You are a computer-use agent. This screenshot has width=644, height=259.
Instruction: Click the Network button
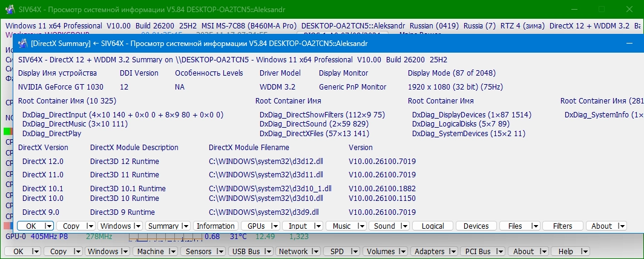(x=293, y=251)
